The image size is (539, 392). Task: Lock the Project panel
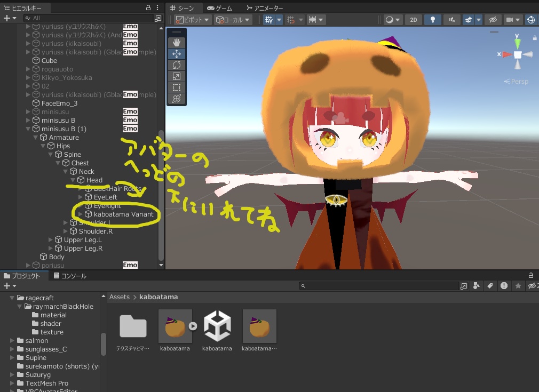coord(531,275)
